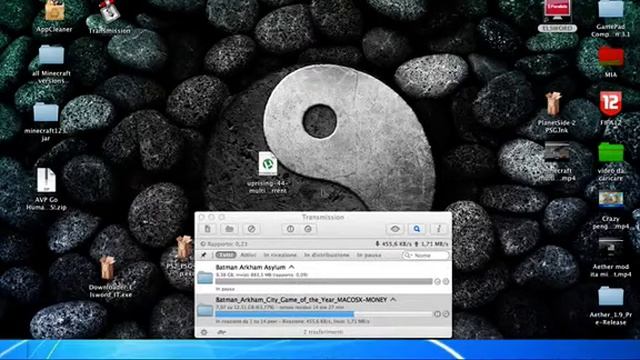Expand priority chevron next to Batman Arkham Asylum
640x360 pixels.
[291, 267]
